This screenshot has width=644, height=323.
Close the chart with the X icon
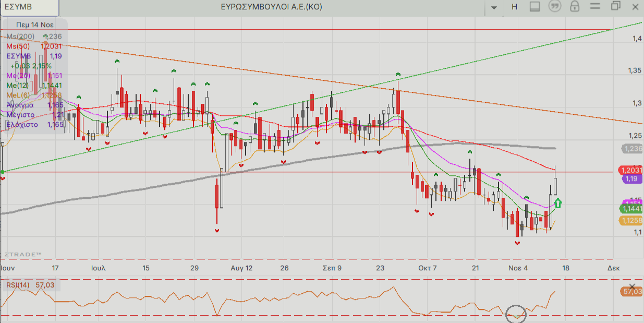[x=635, y=7]
